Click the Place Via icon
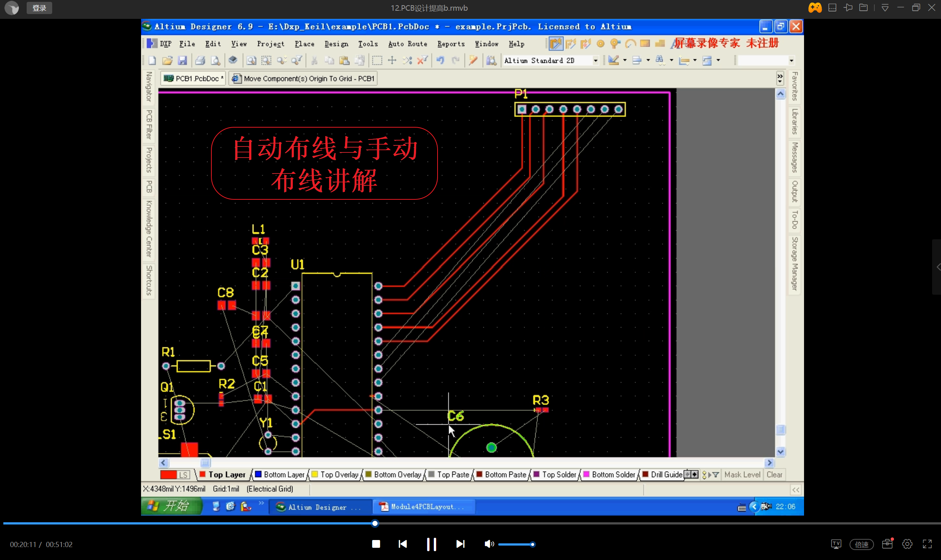Viewport: 941px width, 560px height. click(616, 44)
